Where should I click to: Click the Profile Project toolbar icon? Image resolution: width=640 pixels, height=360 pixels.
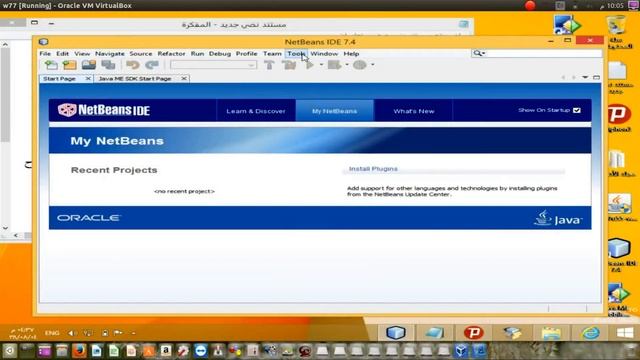coord(360,65)
